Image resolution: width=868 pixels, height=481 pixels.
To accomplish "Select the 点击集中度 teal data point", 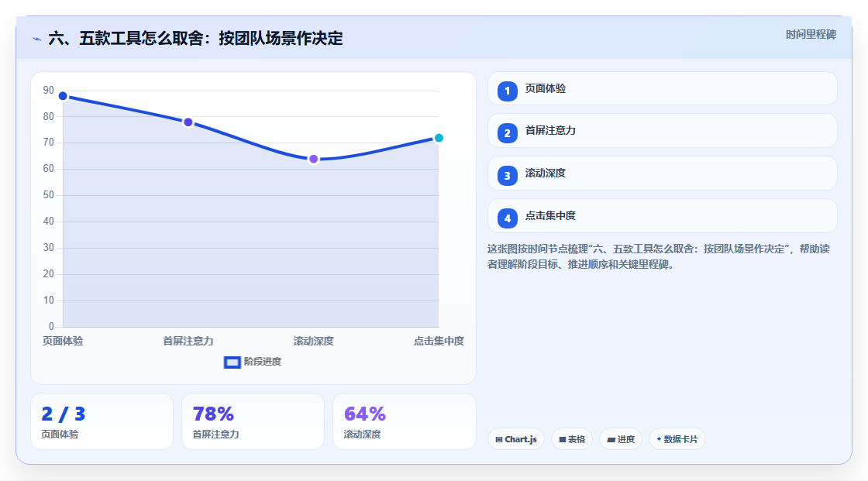I will (x=439, y=138).
